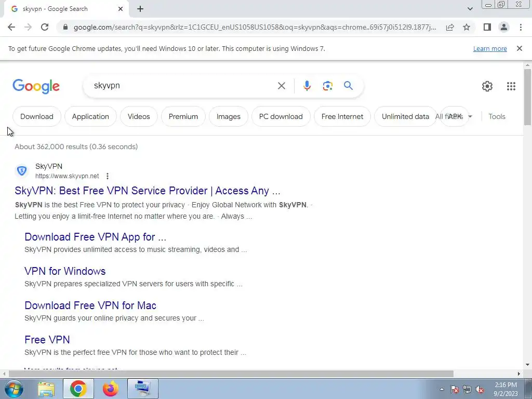
Task: Select the Application filter chip
Action: tap(90, 116)
